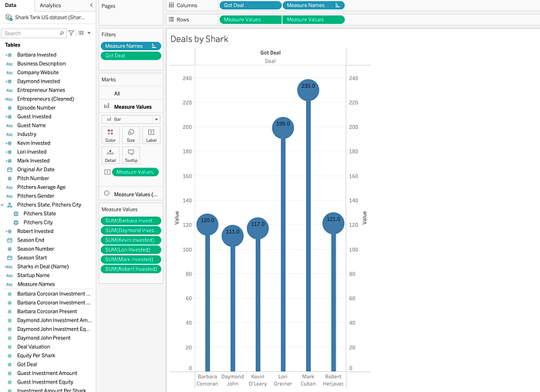This screenshot has width=540, height=392.
Task: Click the filter fields icon beside search
Action: pyautogui.click(x=71, y=33)
